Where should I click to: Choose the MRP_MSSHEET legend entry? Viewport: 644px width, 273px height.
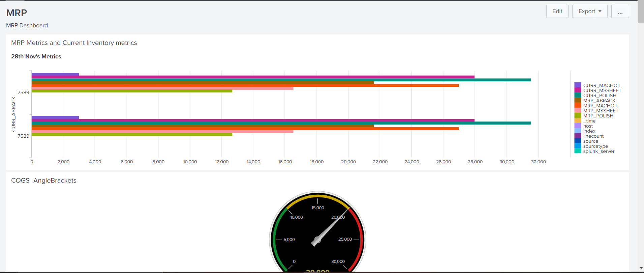pyautogui.click(x=601, y=111)
